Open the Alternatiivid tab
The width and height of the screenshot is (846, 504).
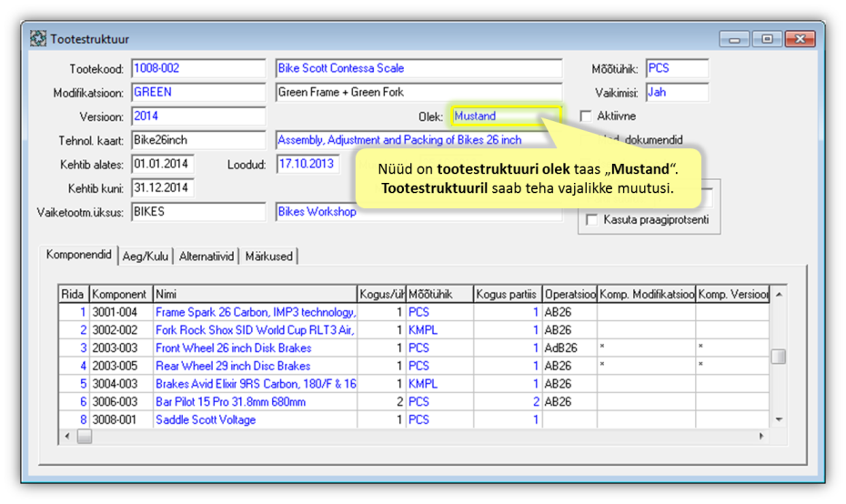pyautogui.click(x=206, y=257)
